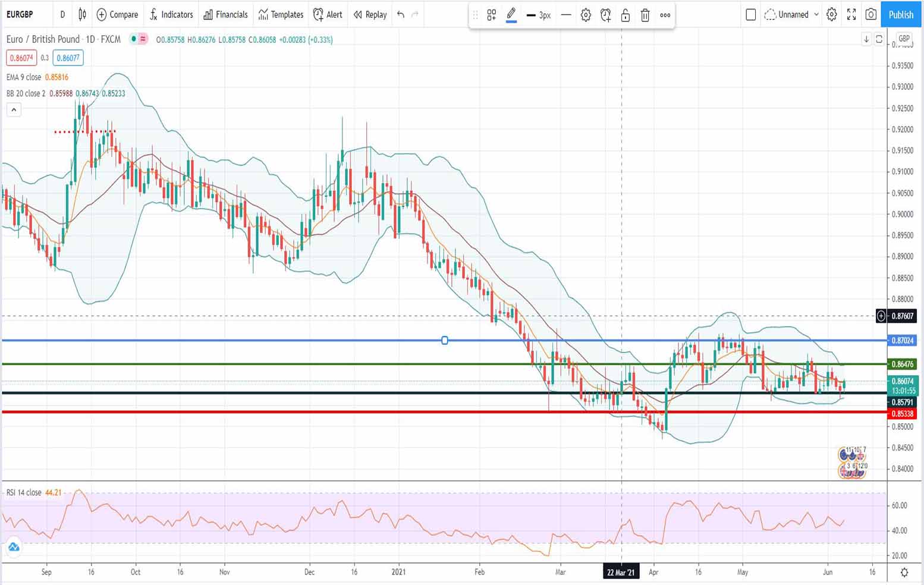
Task: Expand the Unnamed layout dropdown
Action: [x=816, y=14]
